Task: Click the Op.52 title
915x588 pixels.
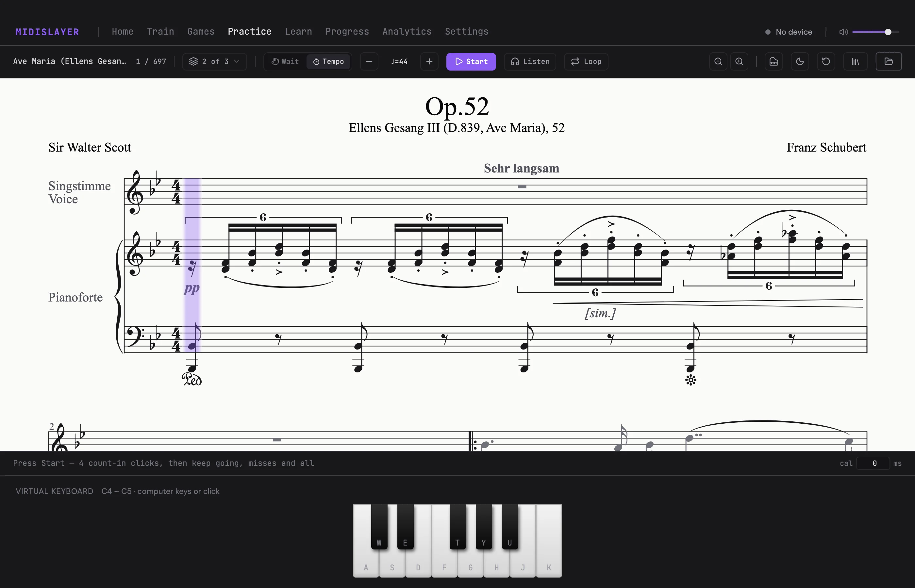Action: 457,106
